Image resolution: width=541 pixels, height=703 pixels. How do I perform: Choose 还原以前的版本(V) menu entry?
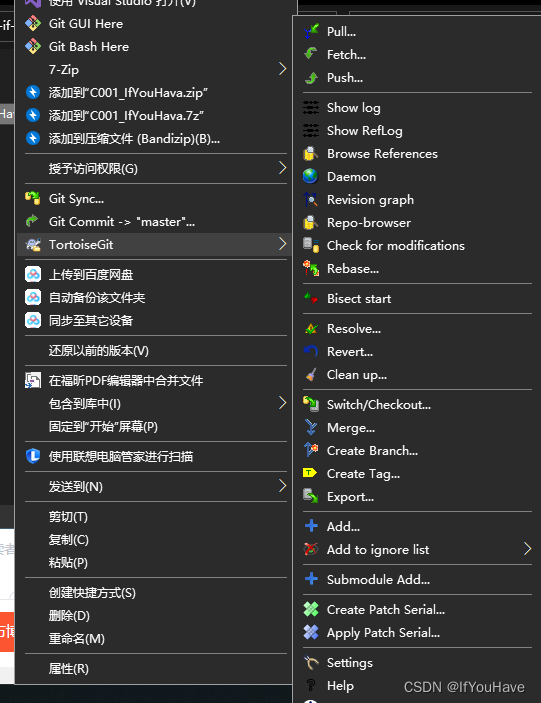(x=155, y=351)
